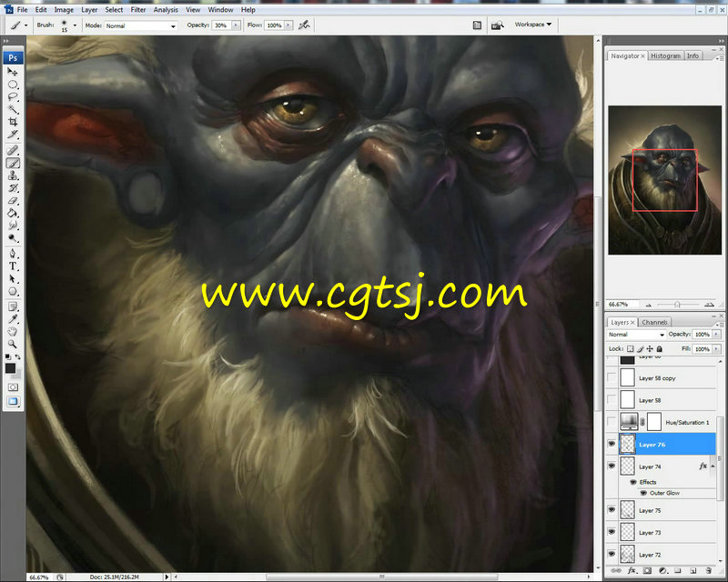This screenshot has width=728, height=582.
Task: Enable airbrush mode in options bar
Action: [x=304, y=25]
